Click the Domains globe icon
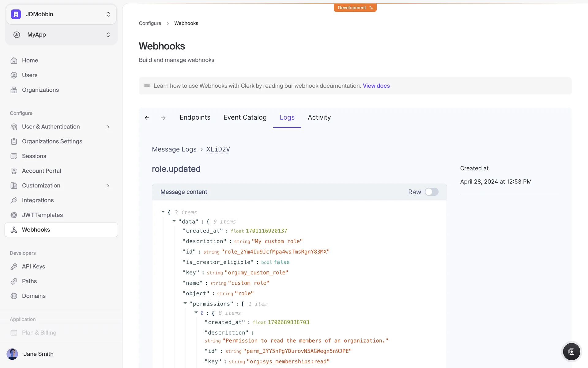The width and height of the screenshot is (588, 368). (14, 296)
